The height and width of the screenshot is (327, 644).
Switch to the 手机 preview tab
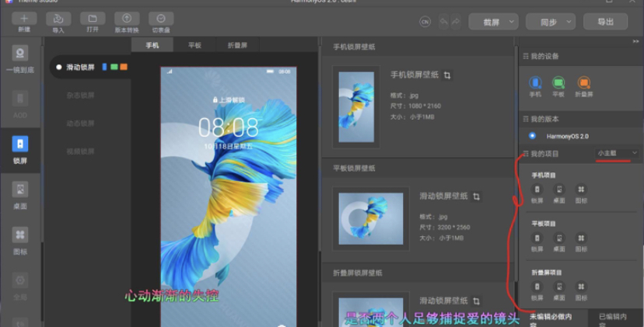tap(152, 45)
